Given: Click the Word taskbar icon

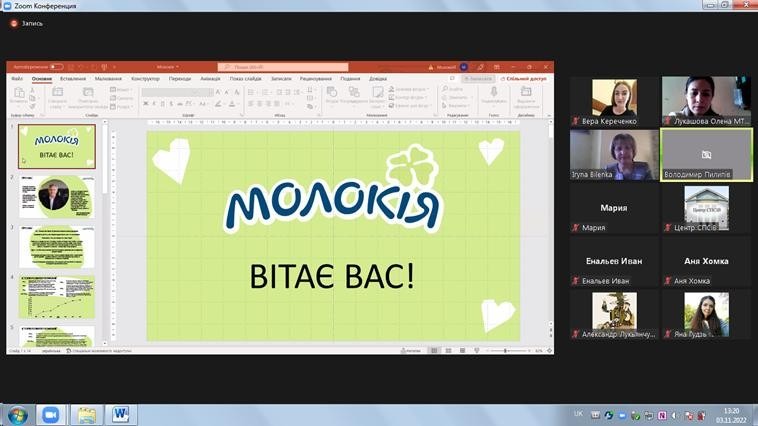Looking at the screenshot, I should tap(120, 415).
